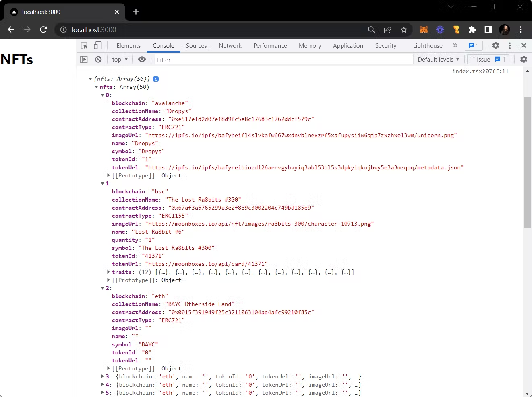Expand the traits array in item 1
532x397 pixels.
click(x=108, y=272)
